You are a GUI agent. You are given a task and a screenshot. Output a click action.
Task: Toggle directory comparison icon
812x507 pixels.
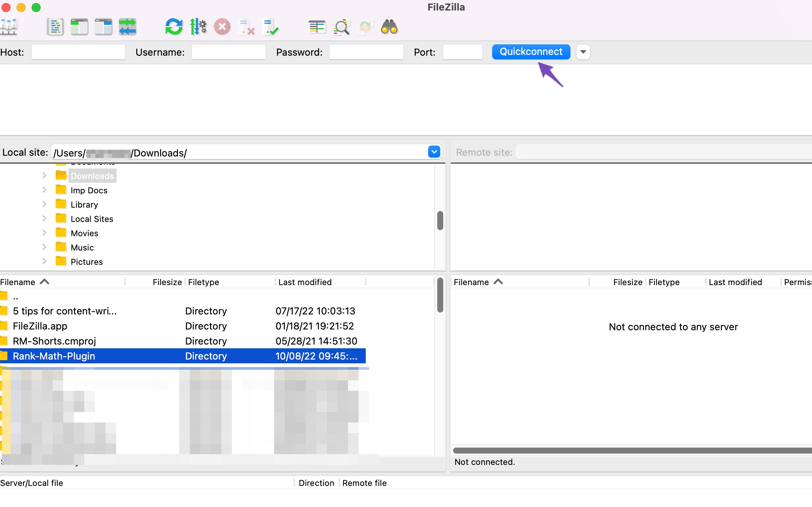[x=342, y=27]
